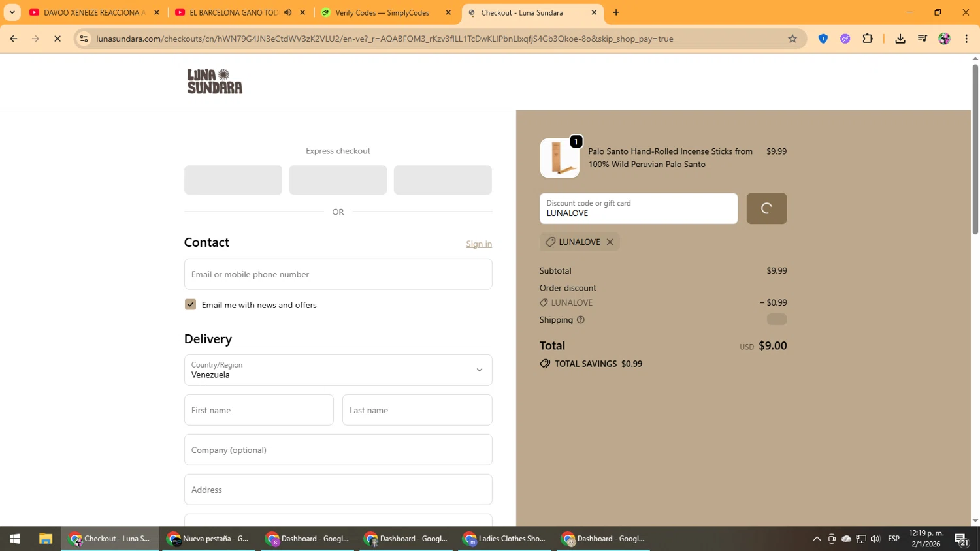Click the first express checkout button
The width and height of the screenshot is (980, 551).
click(x=233, y=180)
